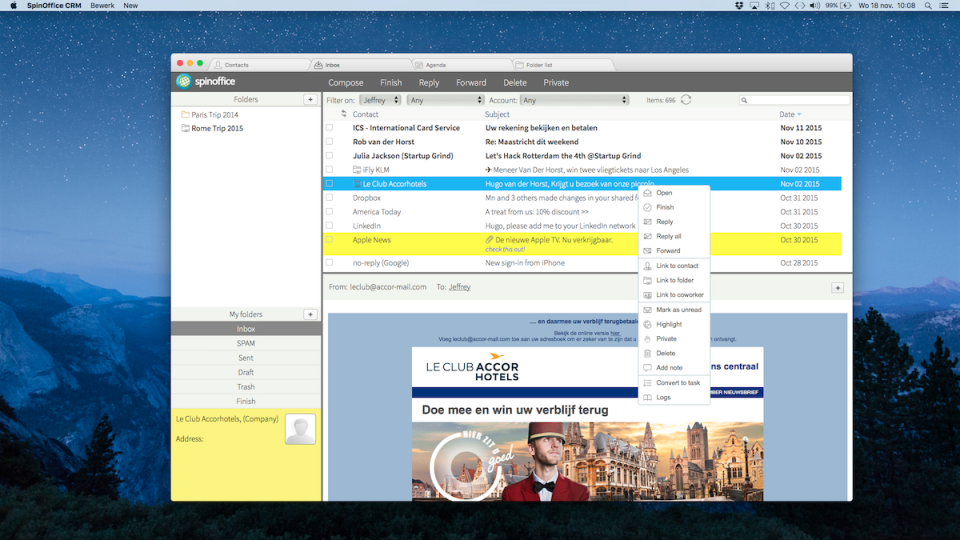Open Notification Center icon in menu bar

(x=944, y=6)
